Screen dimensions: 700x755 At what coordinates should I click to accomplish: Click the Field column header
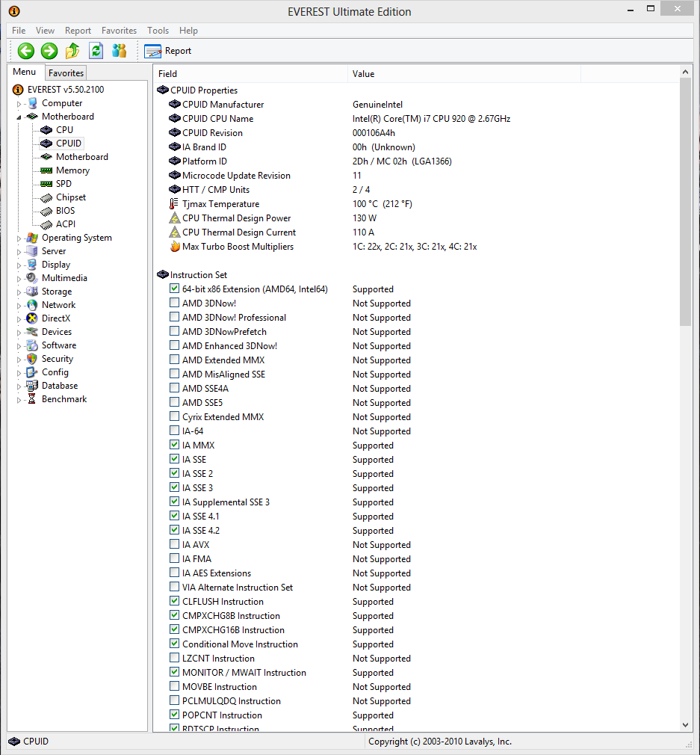(251, 74)
